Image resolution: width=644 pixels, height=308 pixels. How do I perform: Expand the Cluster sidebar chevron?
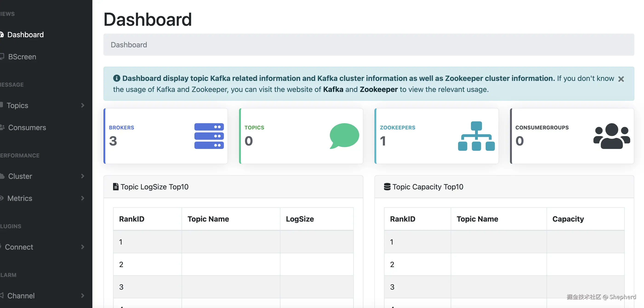(83, 176)
